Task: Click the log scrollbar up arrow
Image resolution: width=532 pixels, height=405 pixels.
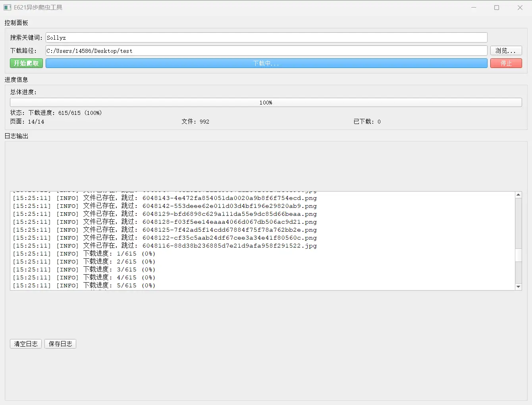Action: tap(518, 195)
